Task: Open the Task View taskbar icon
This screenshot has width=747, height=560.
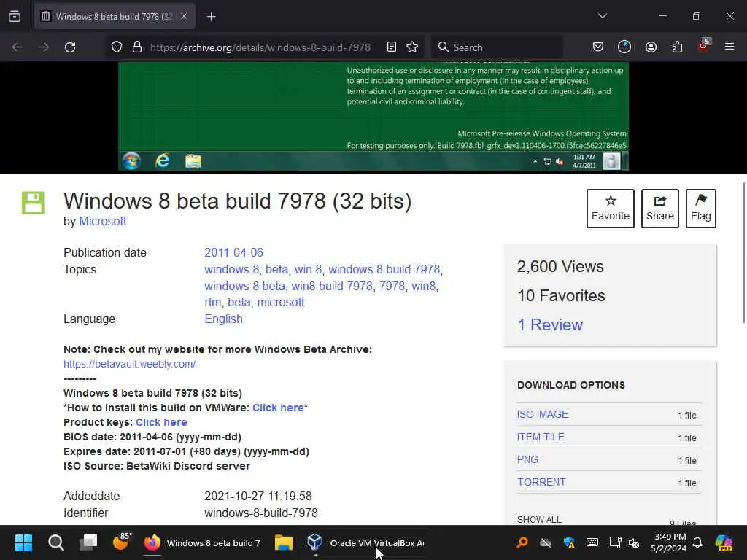Action: 88,542
